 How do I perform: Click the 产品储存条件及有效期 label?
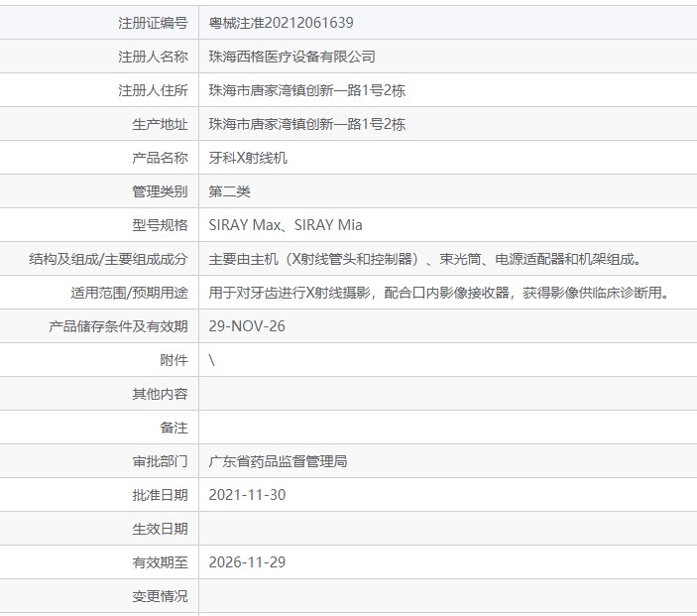pyautogui.click(x=118, y=326)
